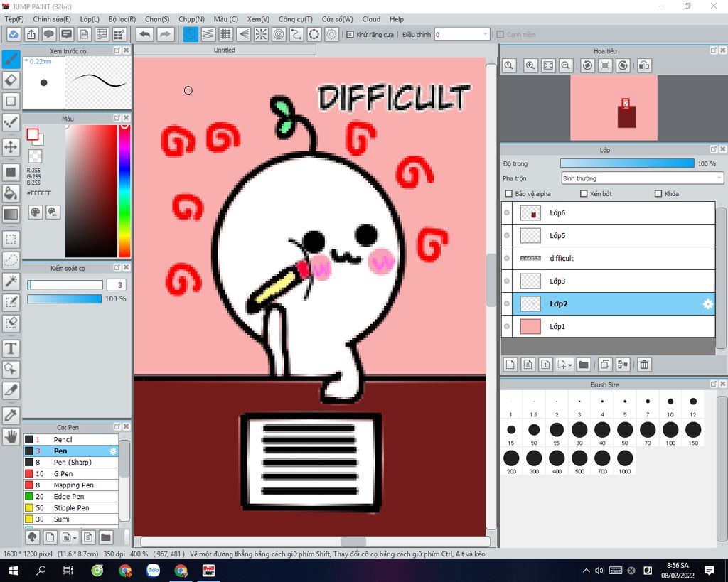
Task: Open the Điều chỉnh correction dropdown
Action: (x=462, y=34)
